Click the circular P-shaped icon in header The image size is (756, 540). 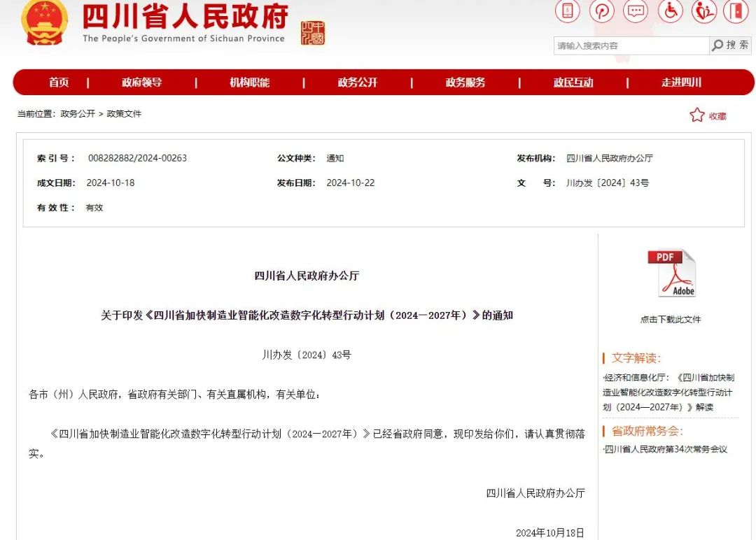coord(602,10)
